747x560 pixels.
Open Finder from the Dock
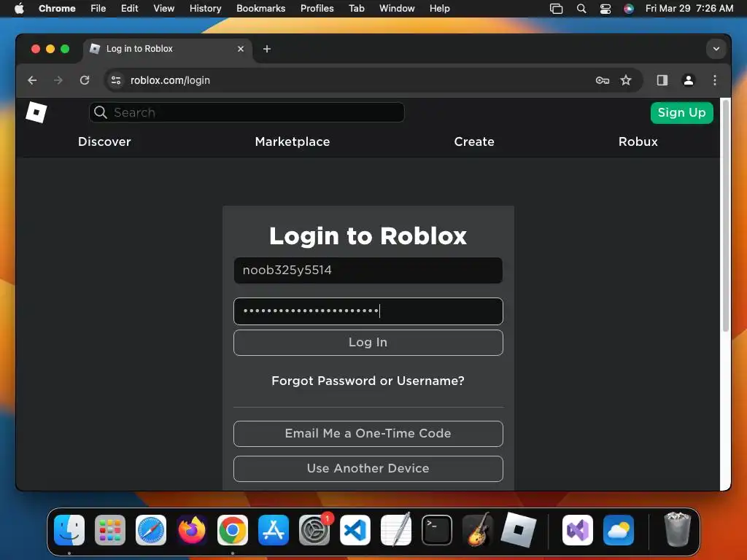coord(69,530)
